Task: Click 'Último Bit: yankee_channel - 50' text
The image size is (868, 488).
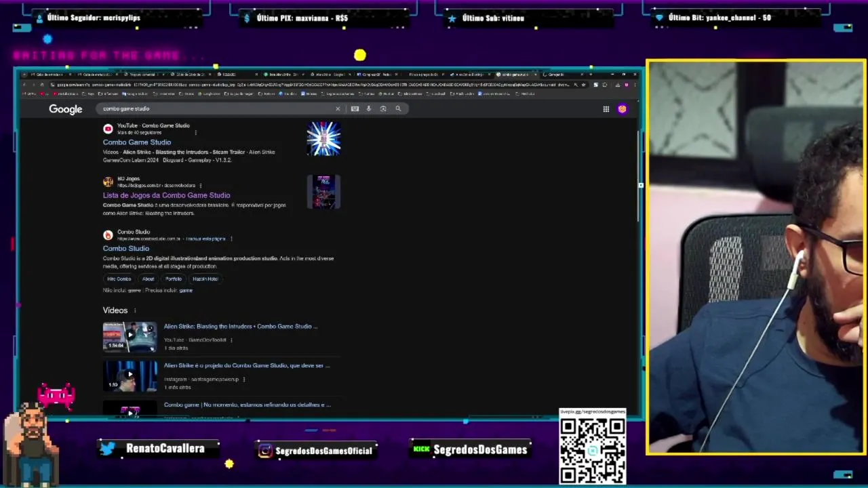Action: (719, 18)
